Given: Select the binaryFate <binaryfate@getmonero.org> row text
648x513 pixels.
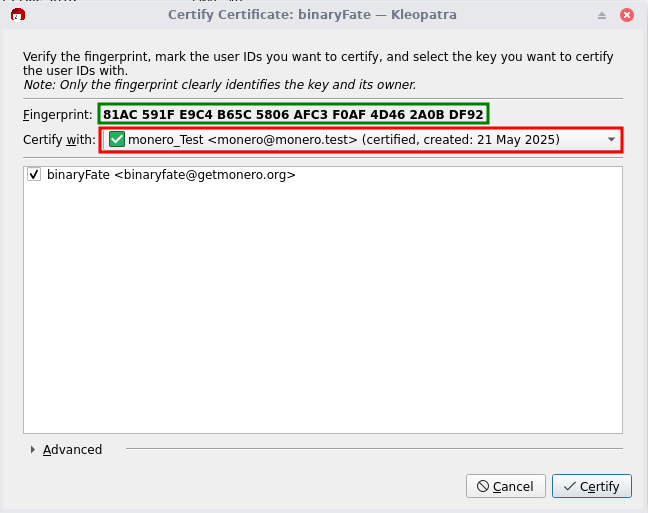Looking at the screenshot, I should point(171,175).
